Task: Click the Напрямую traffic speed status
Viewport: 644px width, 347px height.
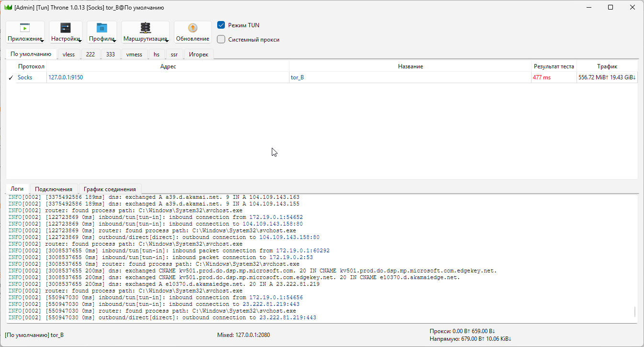Action: 471,339
